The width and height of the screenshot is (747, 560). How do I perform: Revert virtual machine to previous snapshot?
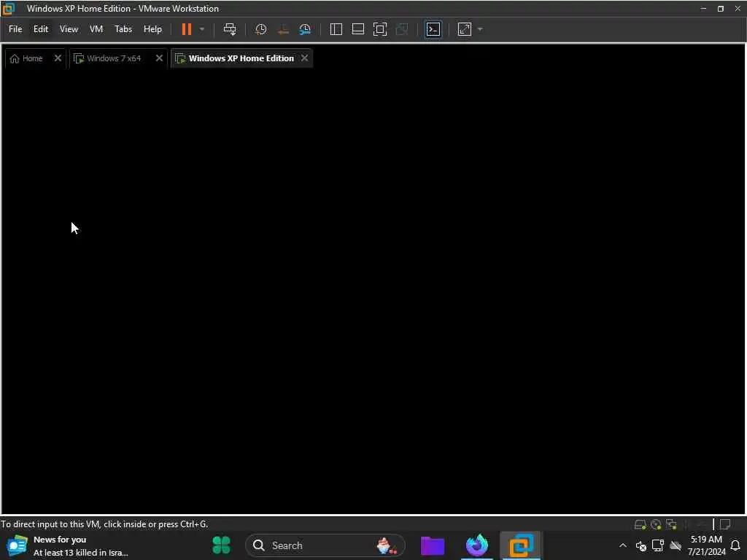click(x=283, y=29)
